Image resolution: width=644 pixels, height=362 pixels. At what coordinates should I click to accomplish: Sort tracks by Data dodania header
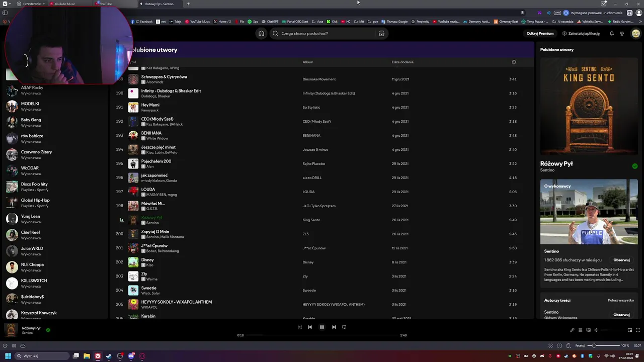pyautogui.click(x=403, y=62)
